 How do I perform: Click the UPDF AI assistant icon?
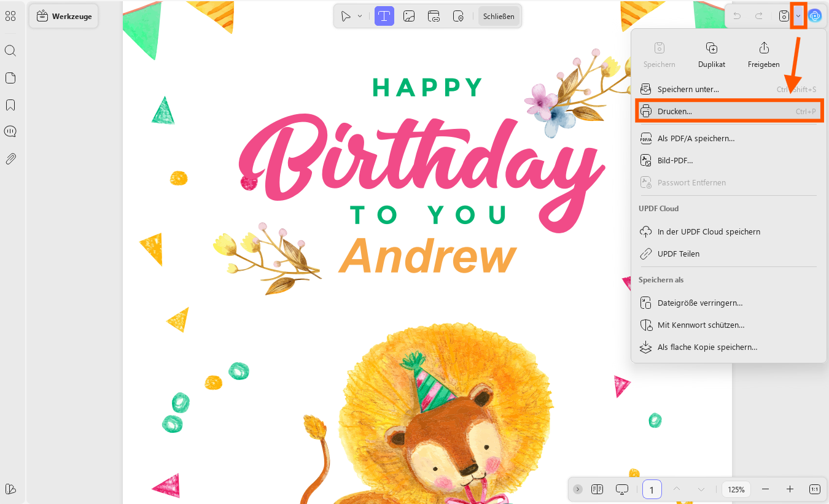coord(815,16)
